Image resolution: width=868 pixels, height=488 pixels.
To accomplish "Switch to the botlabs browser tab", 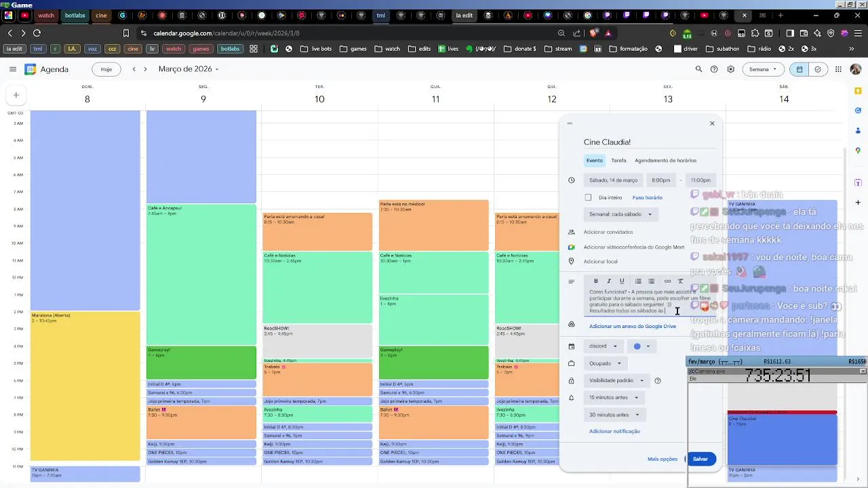I will [75, 15].
